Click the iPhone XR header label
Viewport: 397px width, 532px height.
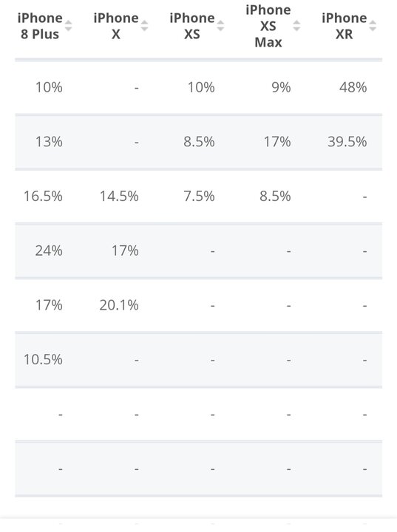coord(345,26)
